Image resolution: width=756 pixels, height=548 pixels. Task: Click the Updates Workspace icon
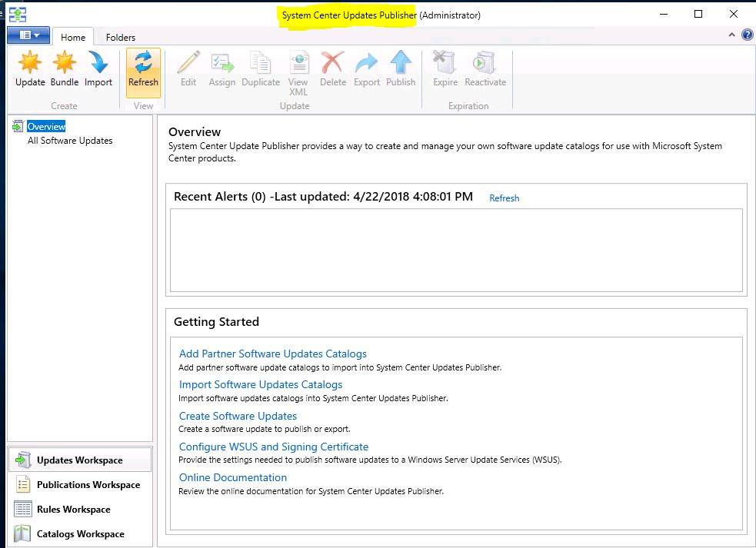(22, 460)
